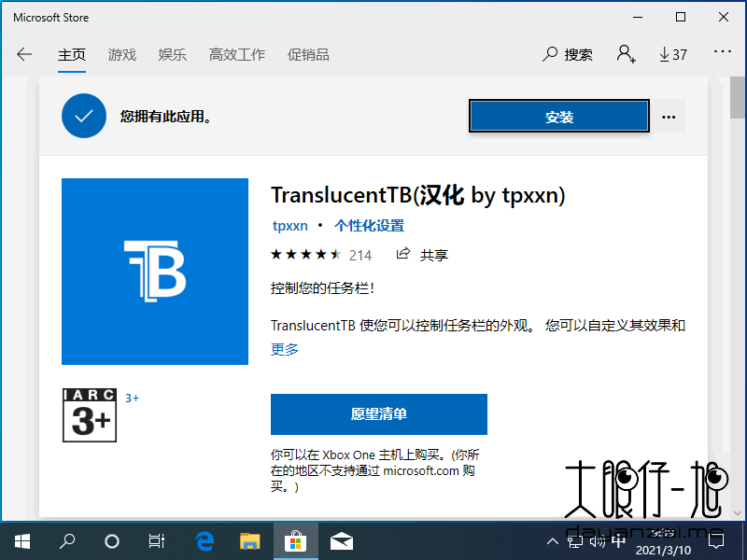Switch to the 促销品 tab
The height and width of the screenshot is (560, 747).
308,55
